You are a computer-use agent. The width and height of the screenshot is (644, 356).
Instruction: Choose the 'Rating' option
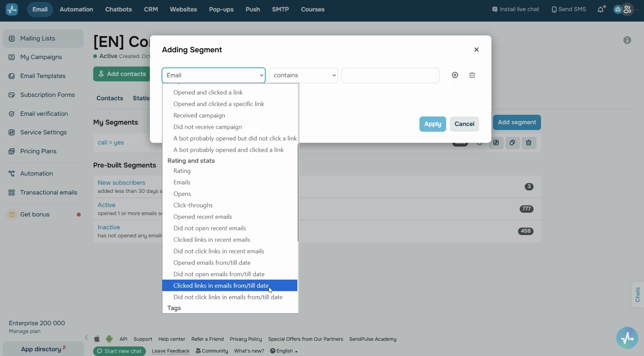pyautogui.click(x=230, y=171)
